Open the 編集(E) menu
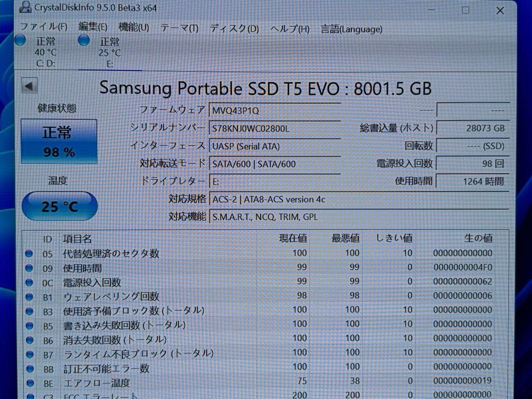The height and width of the screenshot is (399, 532). 93,27
